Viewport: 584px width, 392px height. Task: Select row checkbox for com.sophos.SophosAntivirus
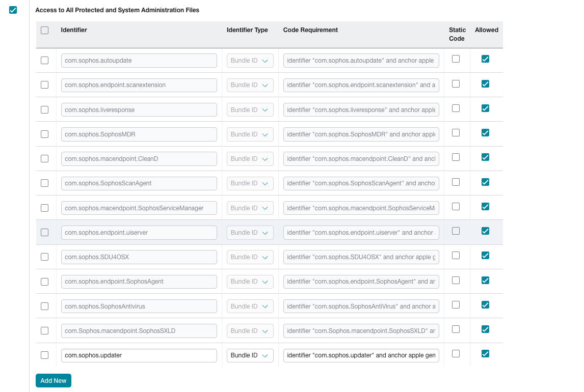tap(45, 306)
